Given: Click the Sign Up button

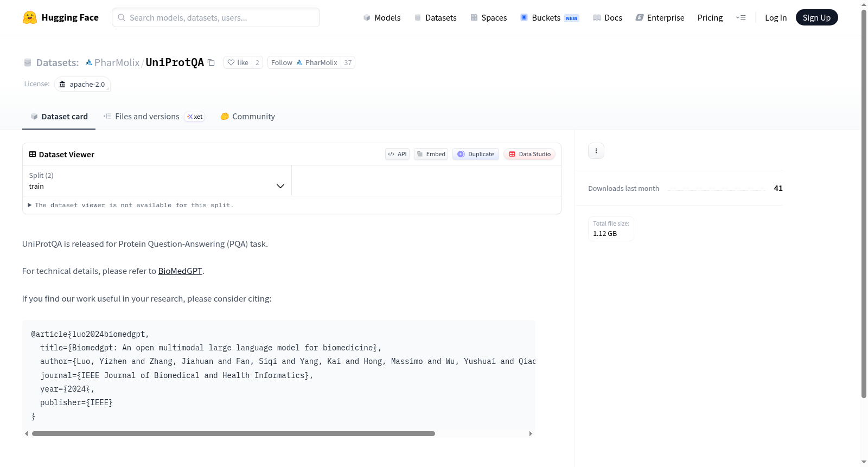Looking at the screenshot, I should tap(816, 17).
